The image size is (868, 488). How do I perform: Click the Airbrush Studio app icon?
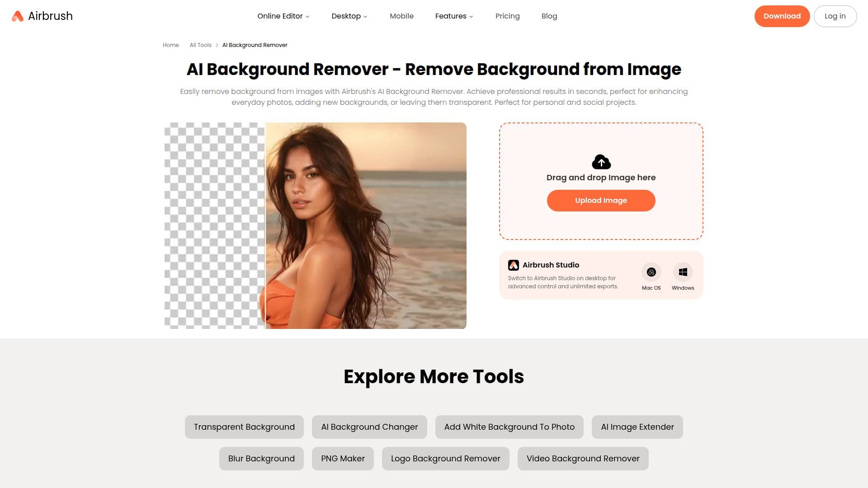point(513,265)
